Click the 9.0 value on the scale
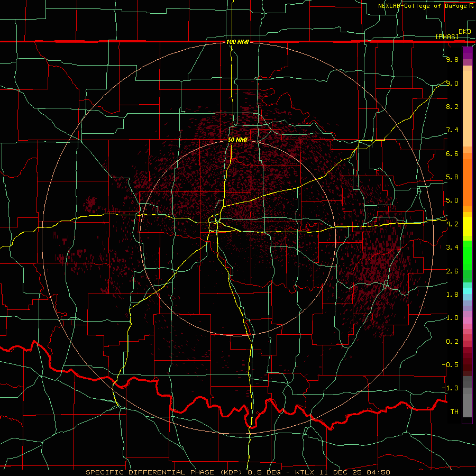The image size is (476, 476). pyautogui.click(x=452, y=83)
